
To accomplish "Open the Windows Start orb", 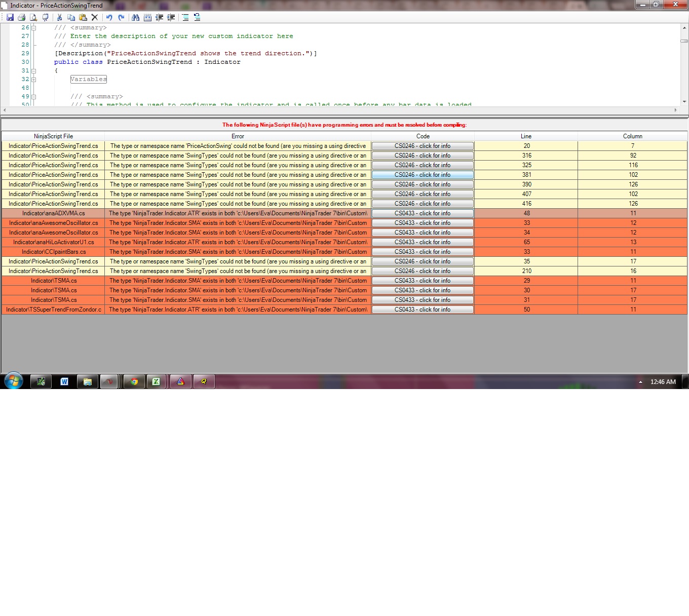I will [13, 381].
